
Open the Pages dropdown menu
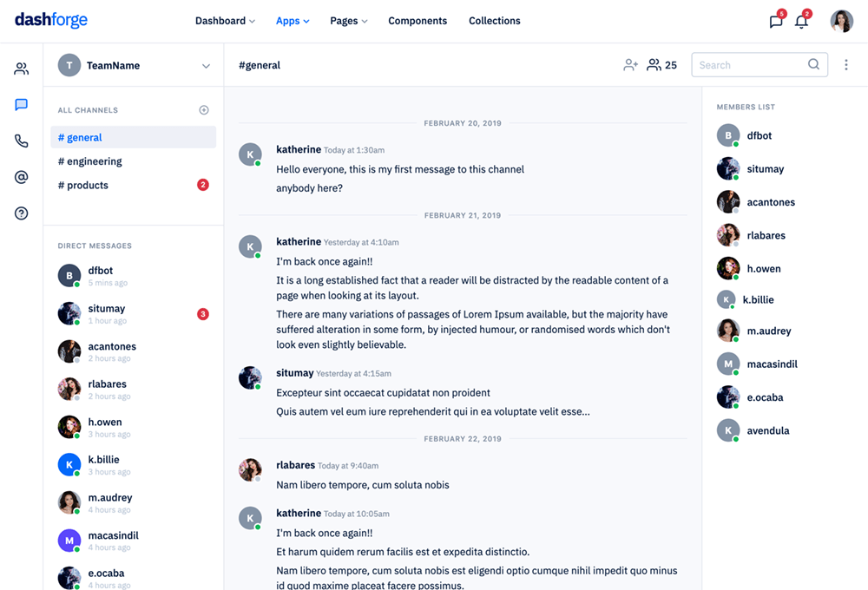(x=349, y=21)
